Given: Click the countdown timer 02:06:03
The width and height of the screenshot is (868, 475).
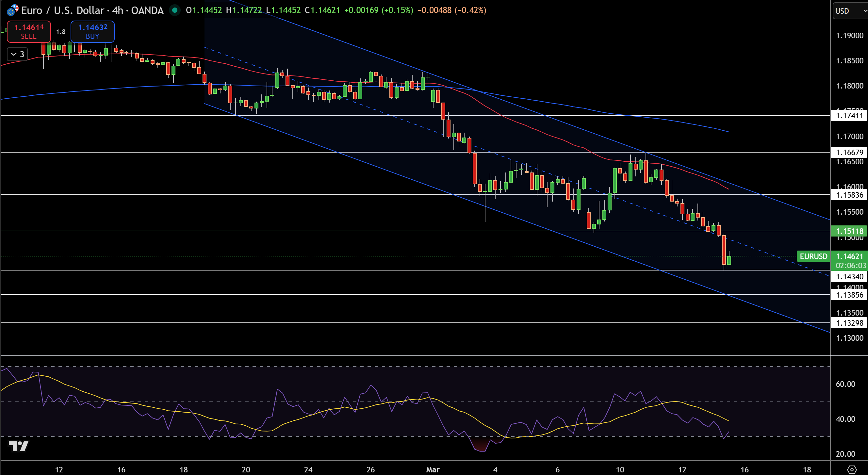Looking at the screenshot, I should 850,266.
